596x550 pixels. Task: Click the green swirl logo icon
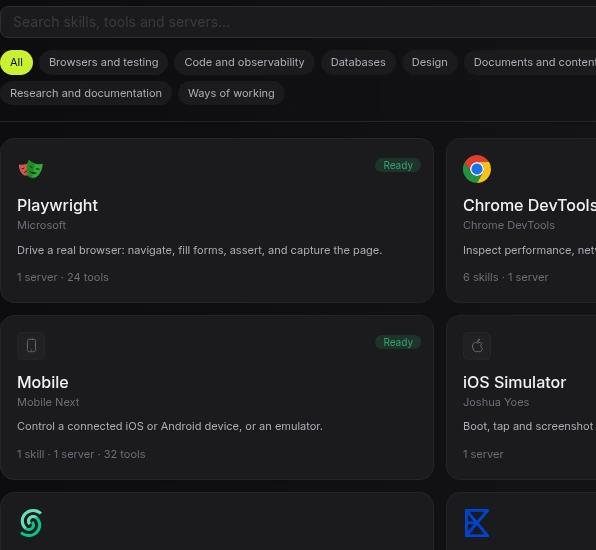(31, 523)
